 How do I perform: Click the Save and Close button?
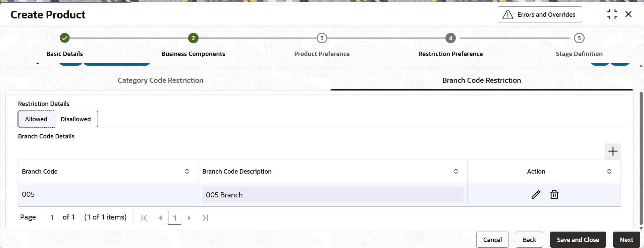coord(578,240)
